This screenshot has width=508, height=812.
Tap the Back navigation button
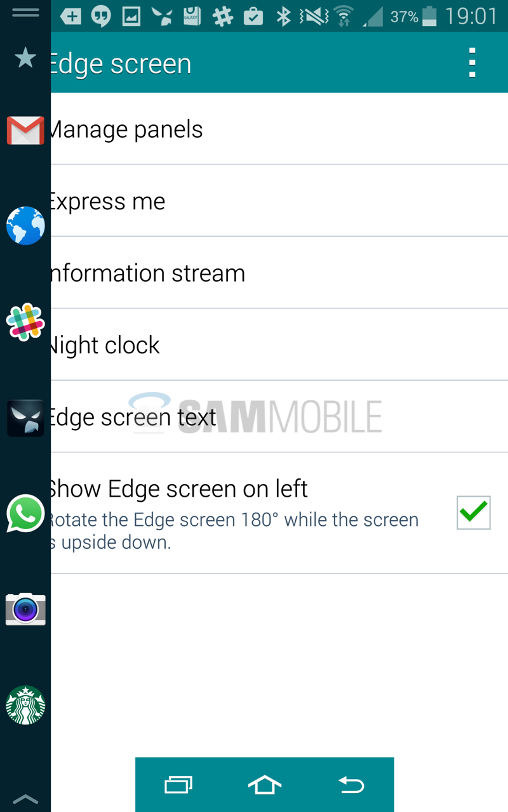click(x=351, y=785)
